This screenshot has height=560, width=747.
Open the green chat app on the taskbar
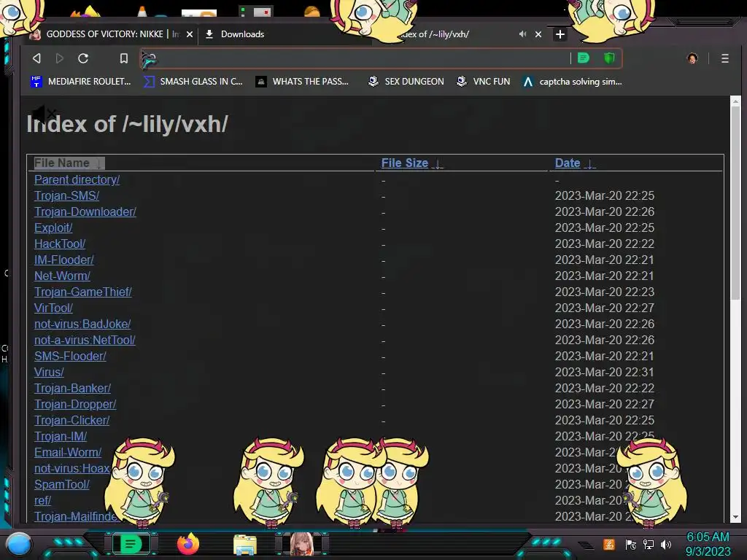point(131,544)
